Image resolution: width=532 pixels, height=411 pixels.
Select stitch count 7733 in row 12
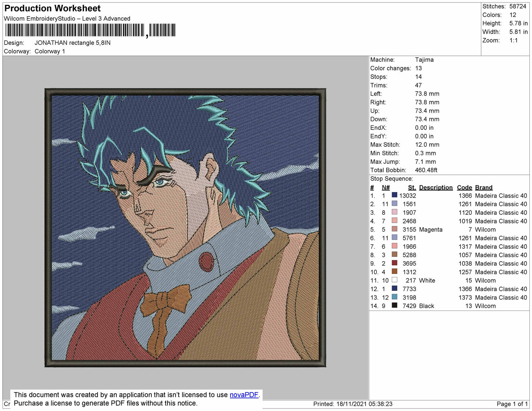point(409,289)
